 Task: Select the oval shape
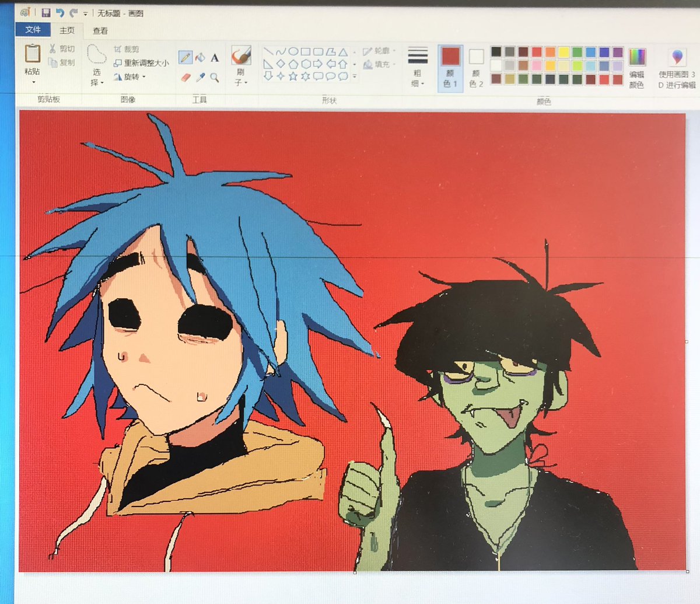pyautogui.click(x=293, y=51)
